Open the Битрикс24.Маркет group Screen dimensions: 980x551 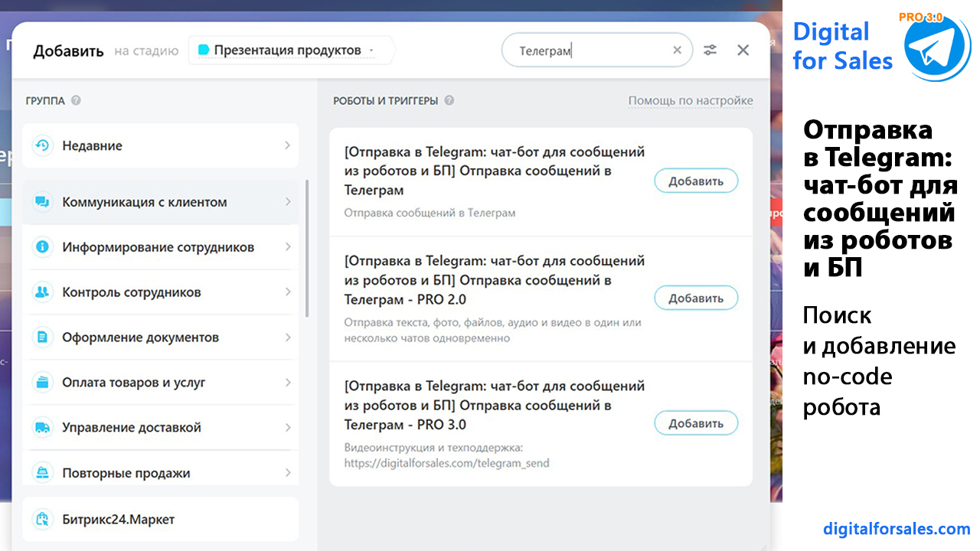[160, 520]
